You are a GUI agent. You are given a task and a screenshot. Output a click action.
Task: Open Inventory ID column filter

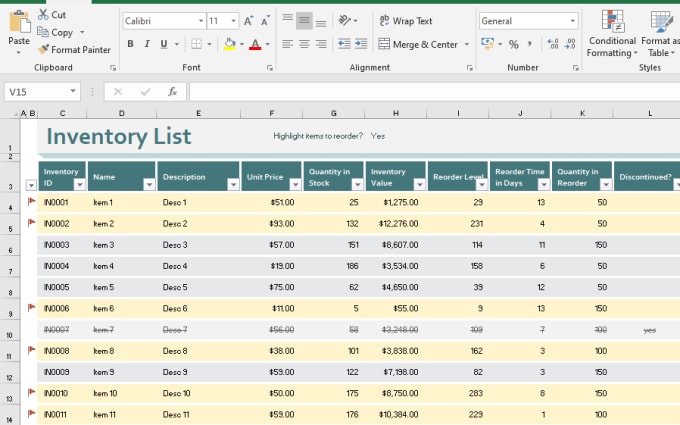[79, 185]
